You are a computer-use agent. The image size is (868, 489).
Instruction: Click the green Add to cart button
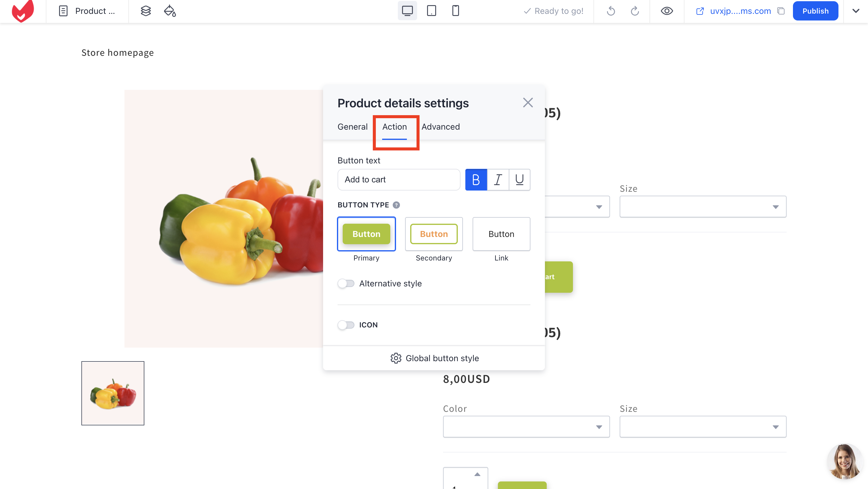point(559,277)
